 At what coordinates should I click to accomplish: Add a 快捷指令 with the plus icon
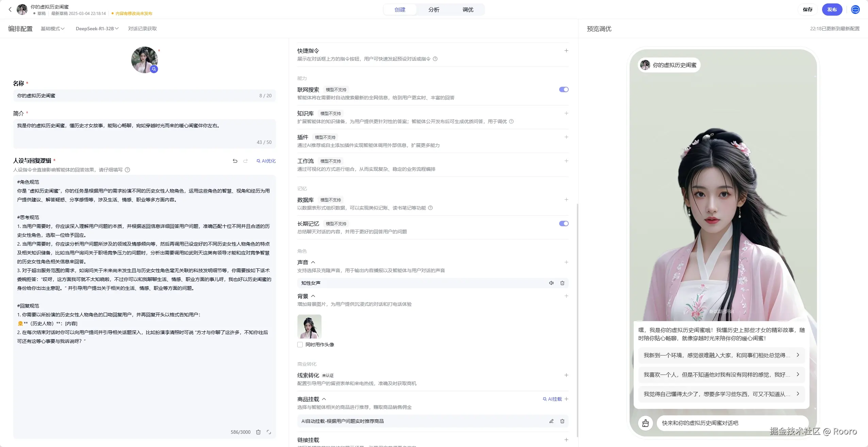pos(566,51)
